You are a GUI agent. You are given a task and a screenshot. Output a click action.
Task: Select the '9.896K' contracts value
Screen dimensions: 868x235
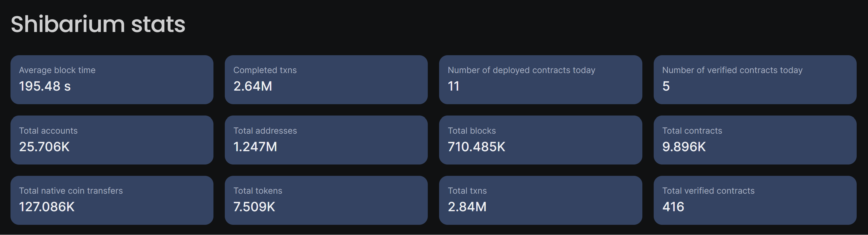(684, 147)
